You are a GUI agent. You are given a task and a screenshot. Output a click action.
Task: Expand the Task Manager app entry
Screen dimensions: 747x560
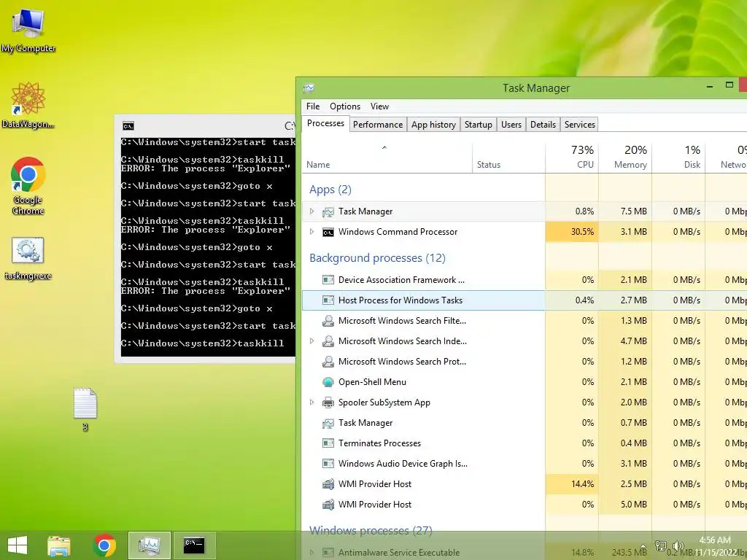pos(311,211)
